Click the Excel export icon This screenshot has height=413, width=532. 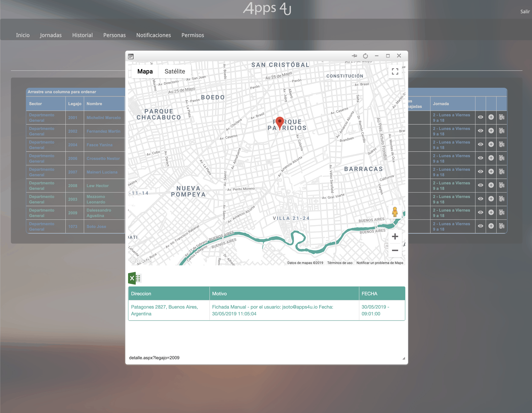(135, 278)
